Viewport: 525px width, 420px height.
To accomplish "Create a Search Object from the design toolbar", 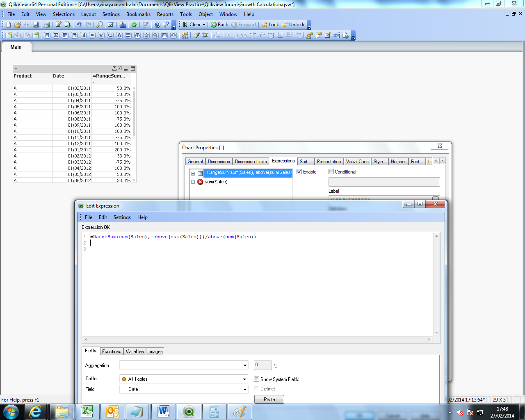I will click(155, 35).
